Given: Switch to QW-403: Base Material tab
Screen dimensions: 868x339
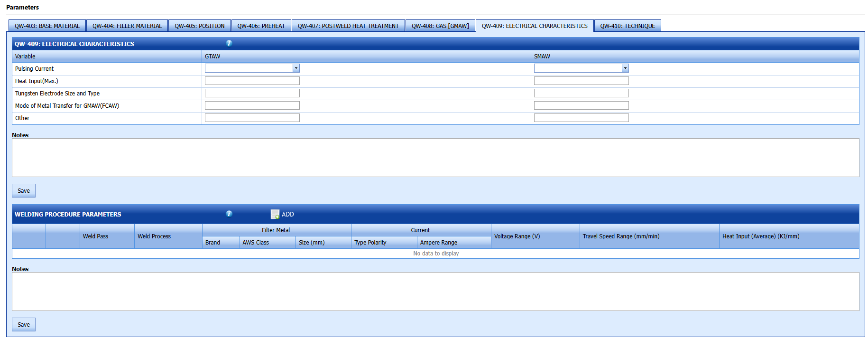Looking at the screenshot, I should [47, 26].
